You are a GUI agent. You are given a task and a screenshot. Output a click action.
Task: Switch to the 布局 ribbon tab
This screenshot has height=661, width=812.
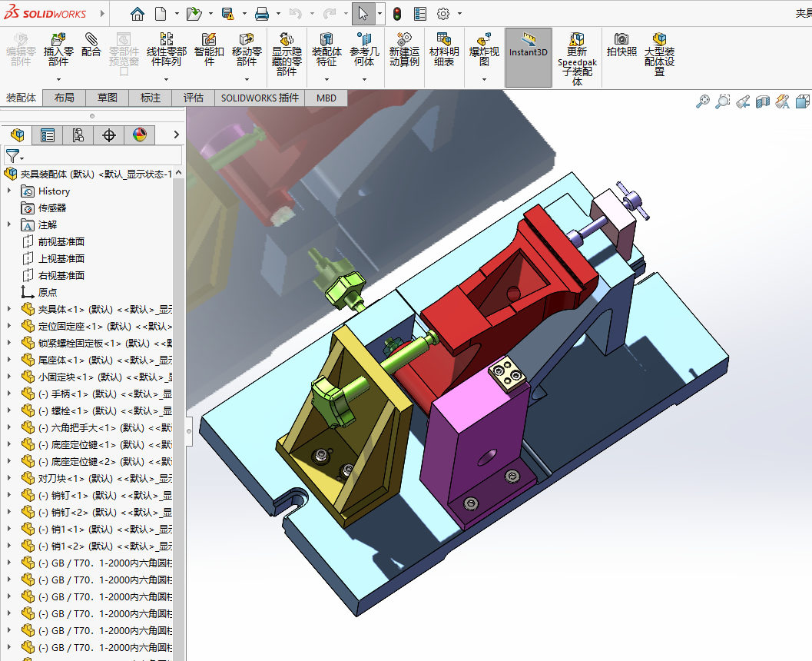point(65,98)
